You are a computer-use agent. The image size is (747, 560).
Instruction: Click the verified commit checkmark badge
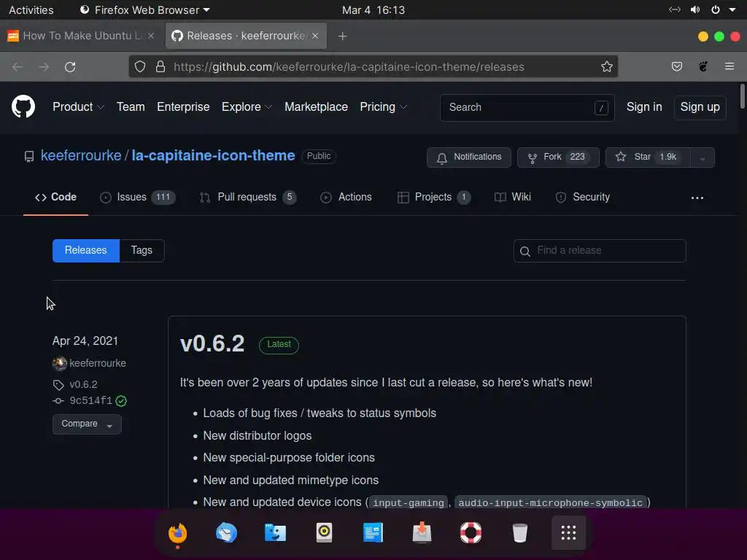point(121,401)
